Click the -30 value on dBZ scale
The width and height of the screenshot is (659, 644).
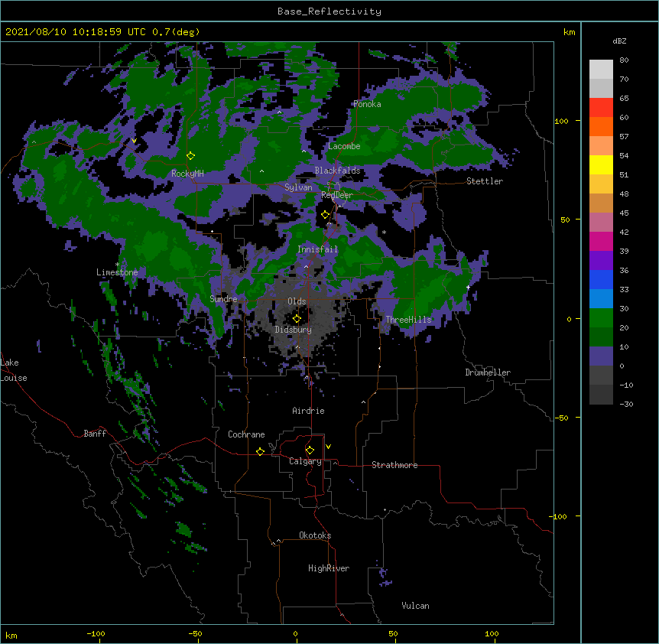626,405
